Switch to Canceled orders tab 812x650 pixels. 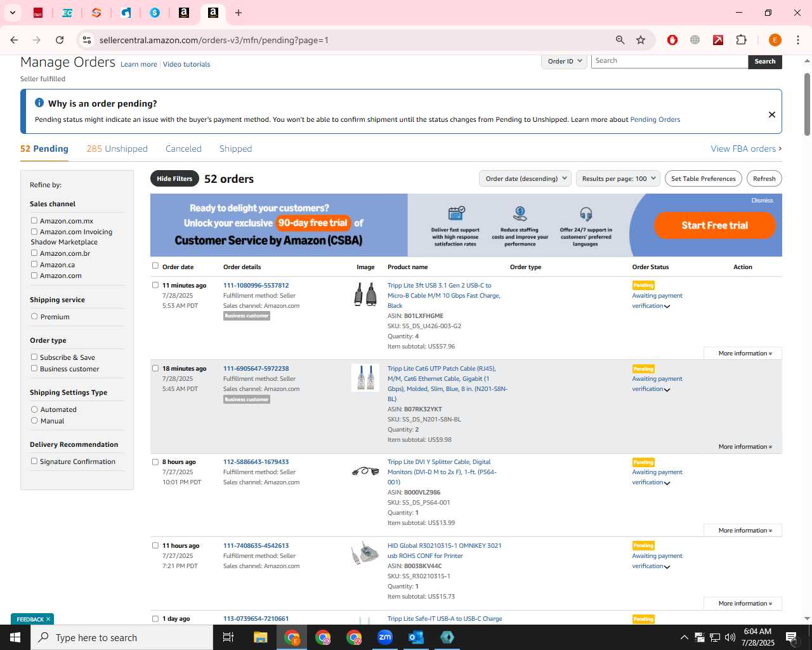(x=183, y=149)
